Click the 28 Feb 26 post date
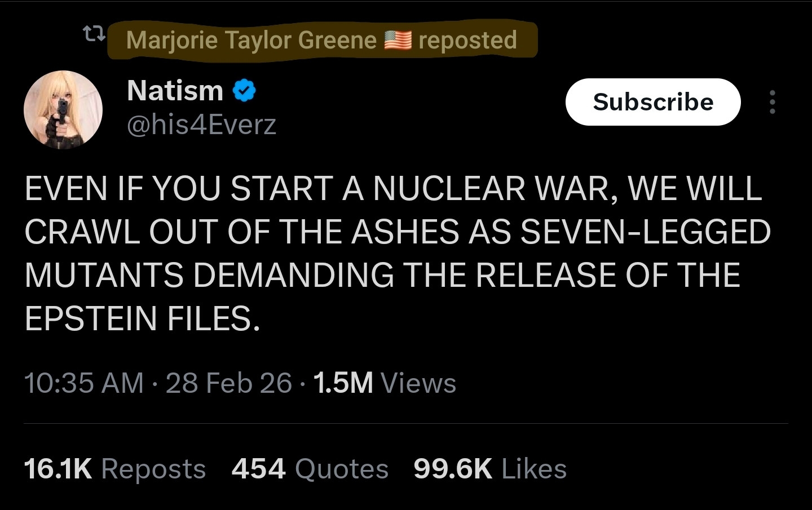812x510 pixels. pyautogui.click(x=229, y=383)
